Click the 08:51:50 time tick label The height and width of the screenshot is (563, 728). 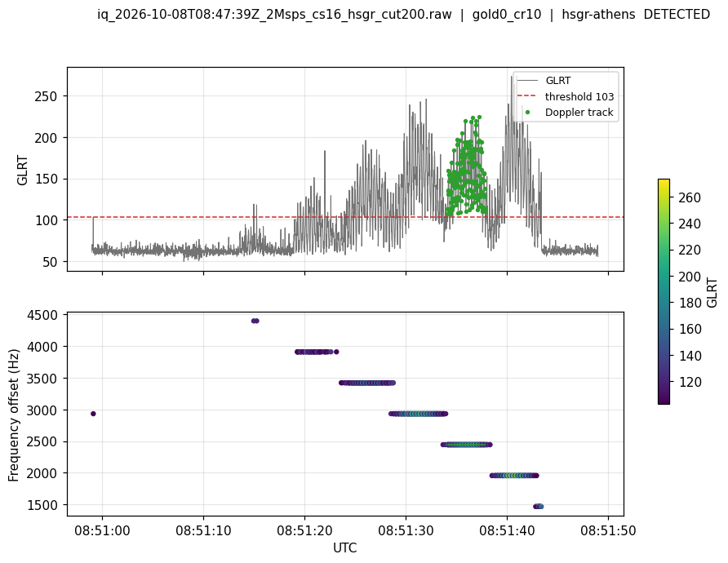pos(608,530)
